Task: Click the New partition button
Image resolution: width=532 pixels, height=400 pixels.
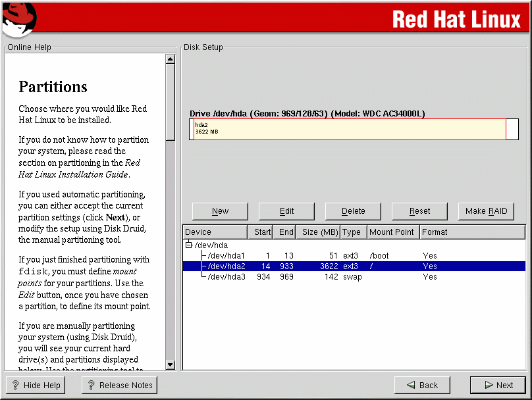Action: click(x=220, y=211)
